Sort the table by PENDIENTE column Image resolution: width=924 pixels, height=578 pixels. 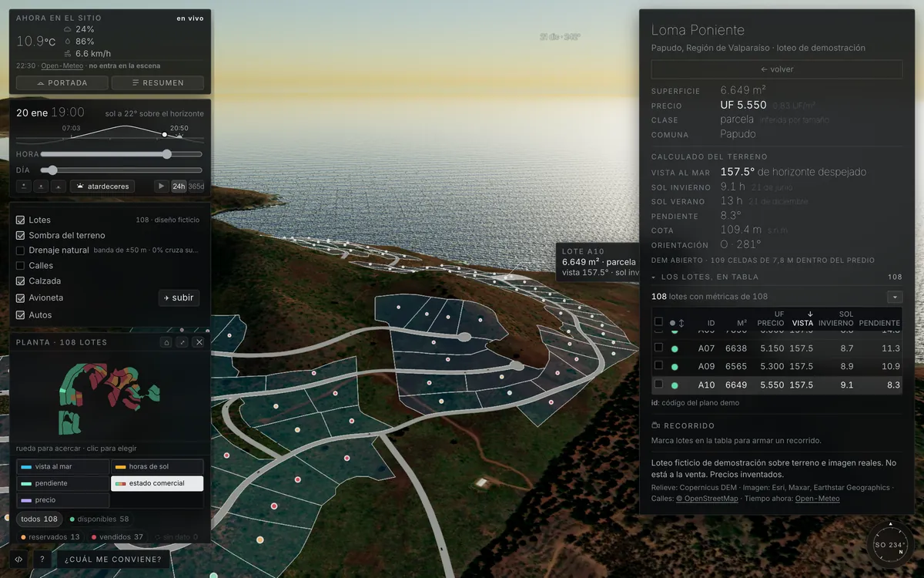(x=879, y=323)
